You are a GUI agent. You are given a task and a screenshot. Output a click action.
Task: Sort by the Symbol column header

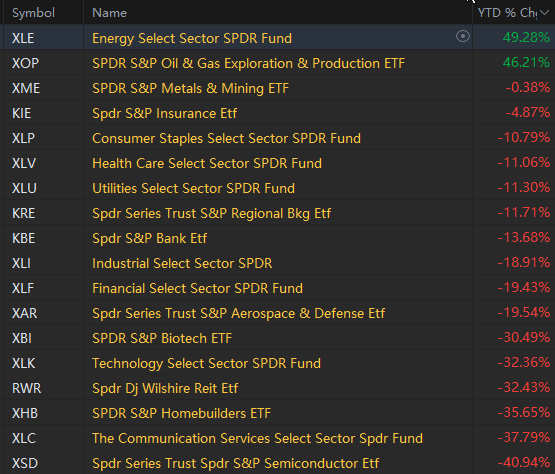click(33, 13)
